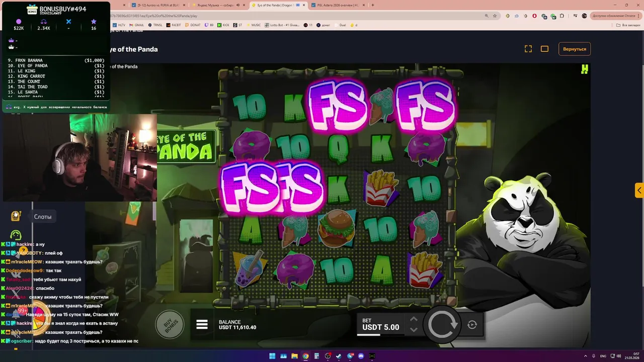Click the TAI THE TOAD row
Screen dimensions: 644x362
[56, 87]
